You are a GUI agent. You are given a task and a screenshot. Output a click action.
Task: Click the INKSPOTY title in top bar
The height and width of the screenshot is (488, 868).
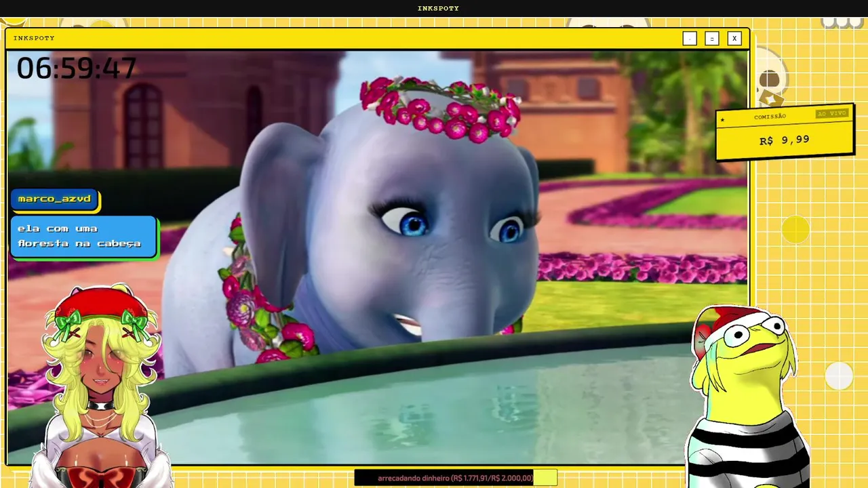pos(438,8)
